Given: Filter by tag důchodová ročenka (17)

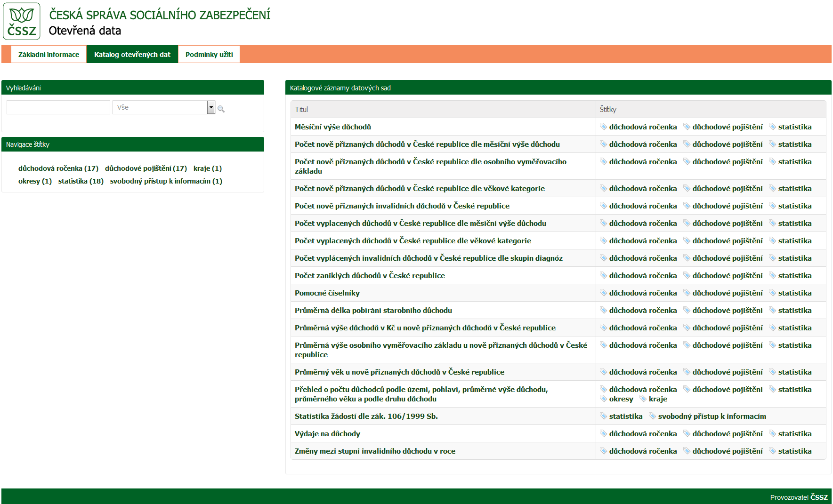Looking at the screenshot, I should (x=58, y=168).
